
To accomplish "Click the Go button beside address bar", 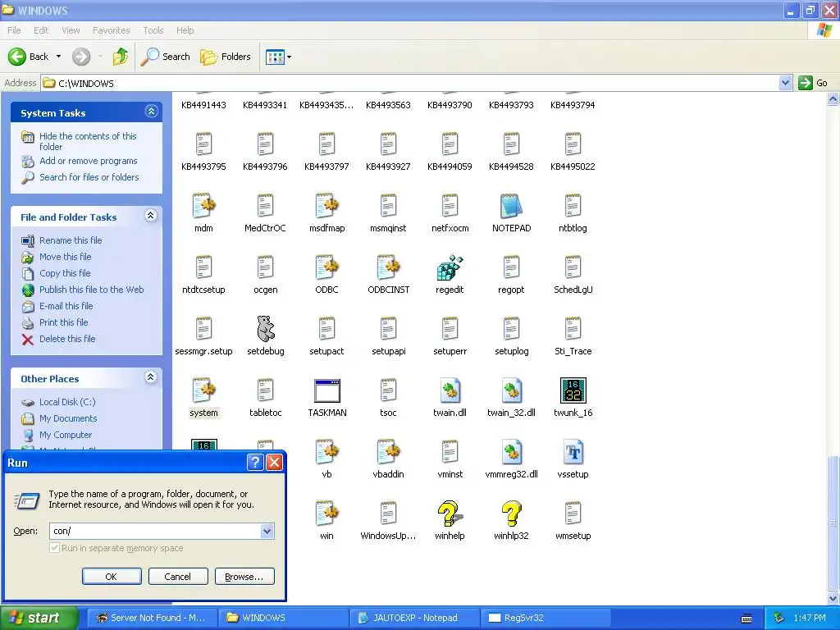I will [813, 83].
